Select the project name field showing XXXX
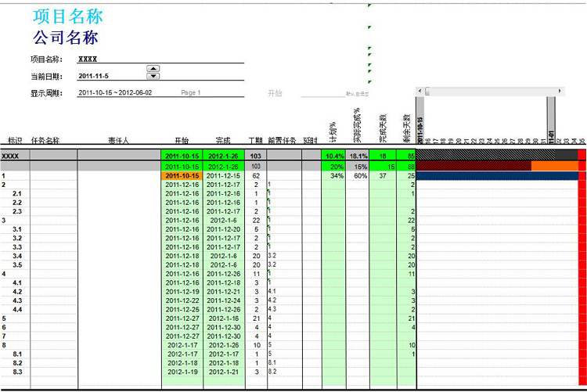Viewport: 587px width, 392px height. (88, 59)
